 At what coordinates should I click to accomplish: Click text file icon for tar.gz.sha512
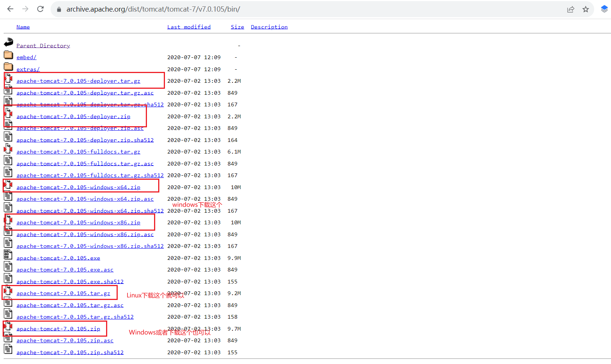[8, 314]
